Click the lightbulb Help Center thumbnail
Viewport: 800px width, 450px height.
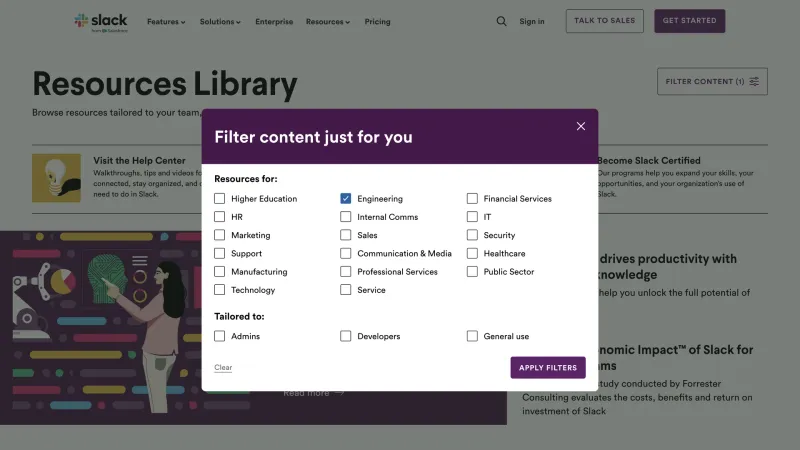click(56, 178)
